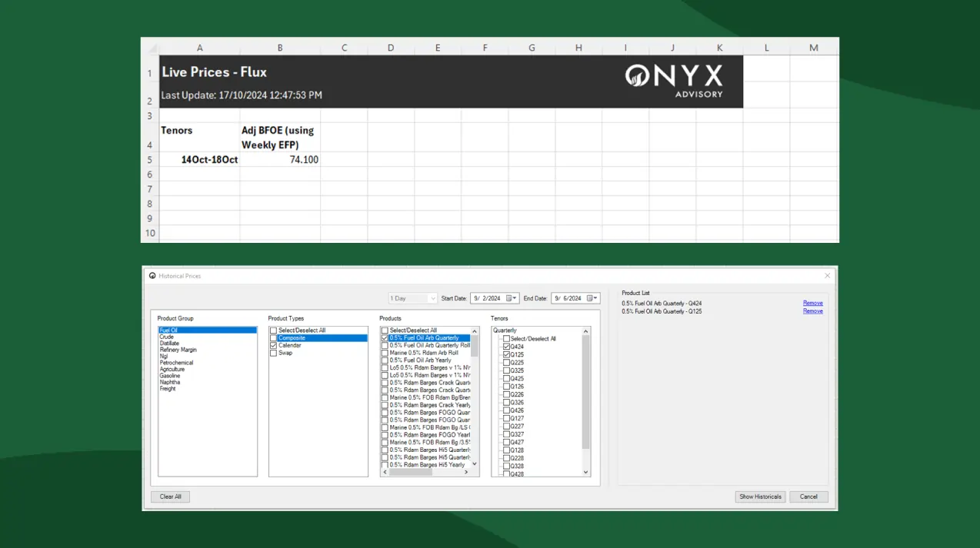Click the Historical Prices dialog title icon

pyautogui.click(x=152, y=276)
